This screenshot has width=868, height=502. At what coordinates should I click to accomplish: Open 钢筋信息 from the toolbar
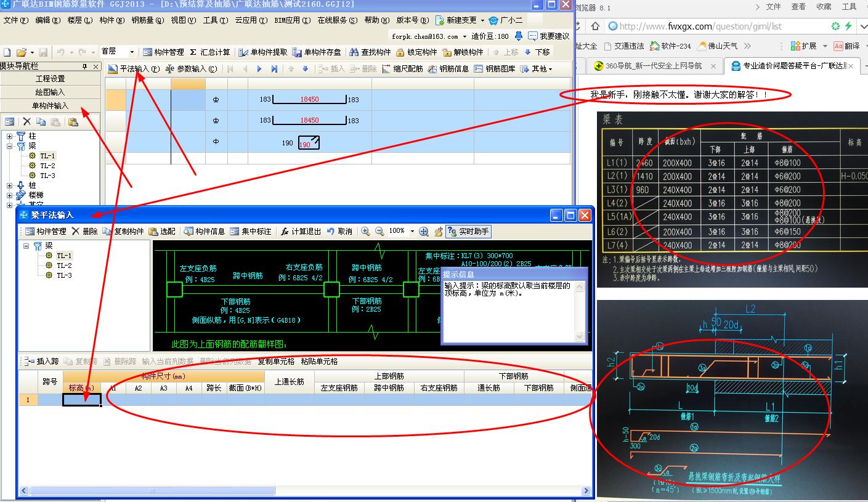(448, 69)
